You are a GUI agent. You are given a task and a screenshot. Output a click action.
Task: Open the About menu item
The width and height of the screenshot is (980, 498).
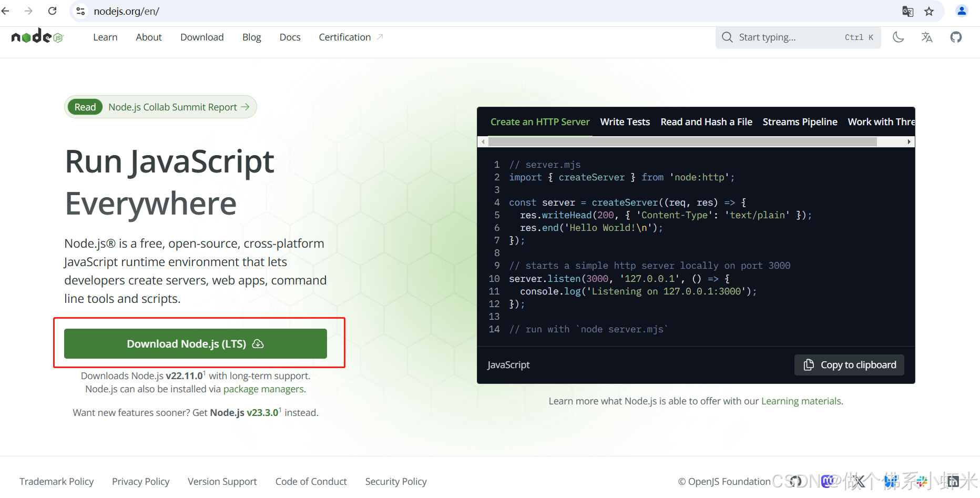149,37
